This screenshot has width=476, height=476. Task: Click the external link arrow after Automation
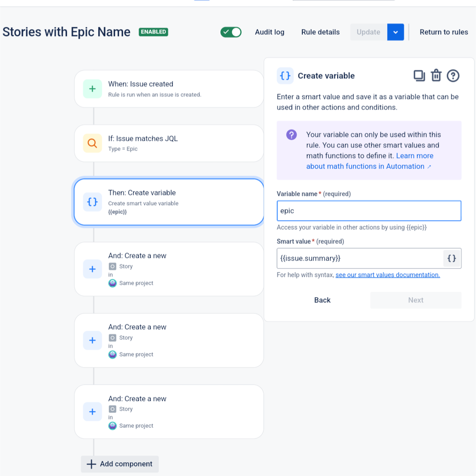(429, 167)
